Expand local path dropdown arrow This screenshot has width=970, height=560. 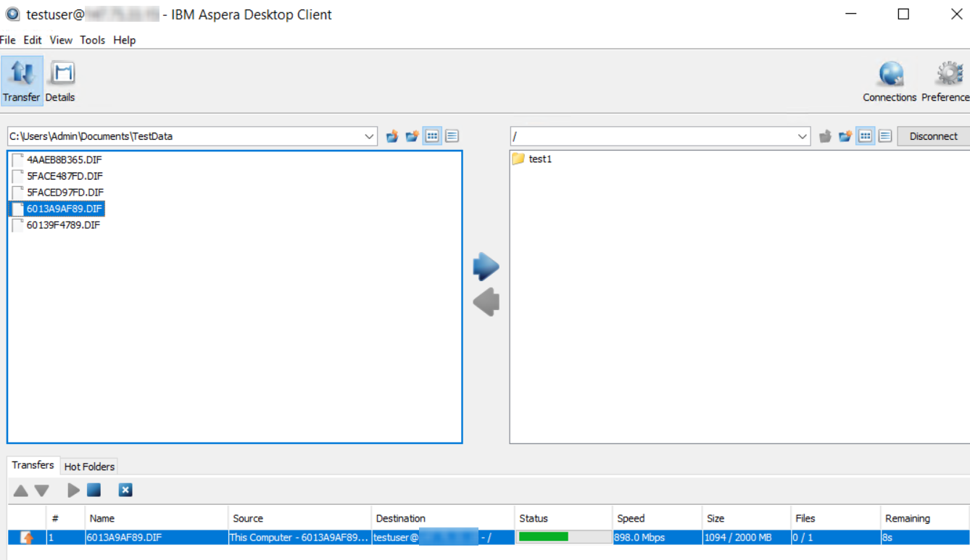coord(369,136)
